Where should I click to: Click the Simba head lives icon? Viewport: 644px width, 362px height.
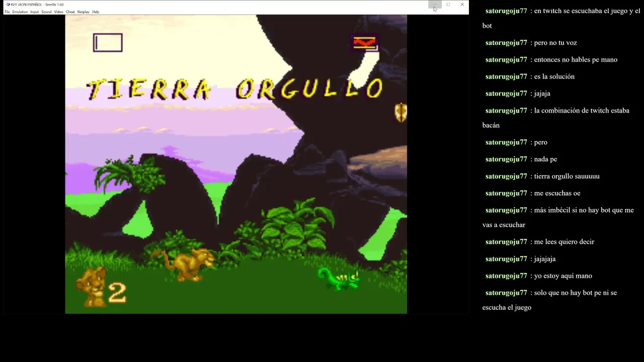click(x=91, y=286)
